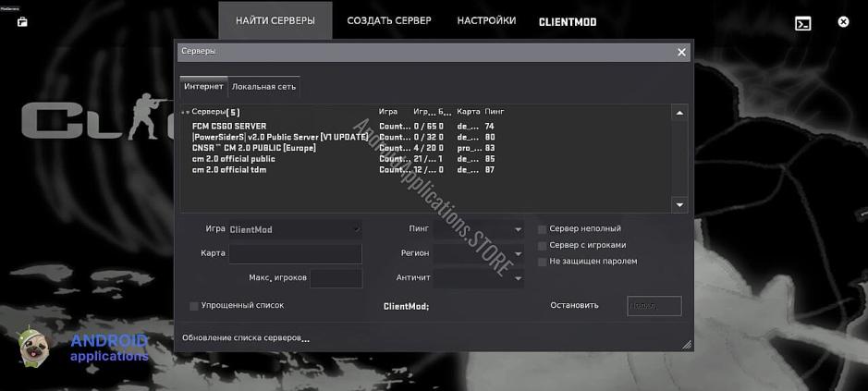Click the greyed-out connect button beside Остановить
Image resolution: width=868 pixels, height=391 pixels.
coord(654,306)
